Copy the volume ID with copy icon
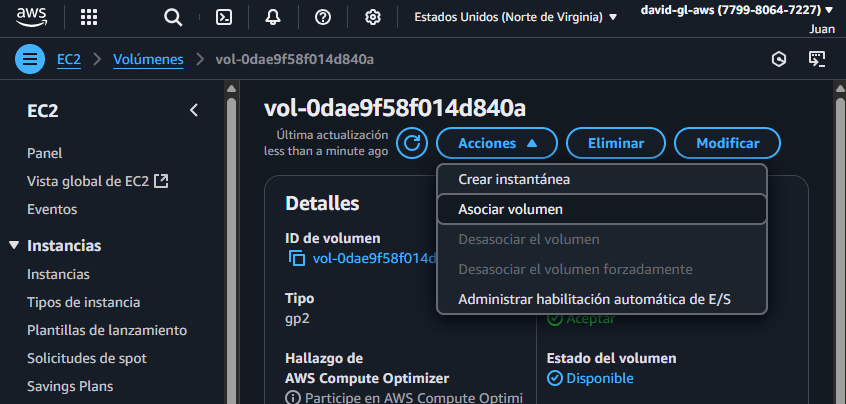This screenshot has width=846, height=404. (297, 258)
